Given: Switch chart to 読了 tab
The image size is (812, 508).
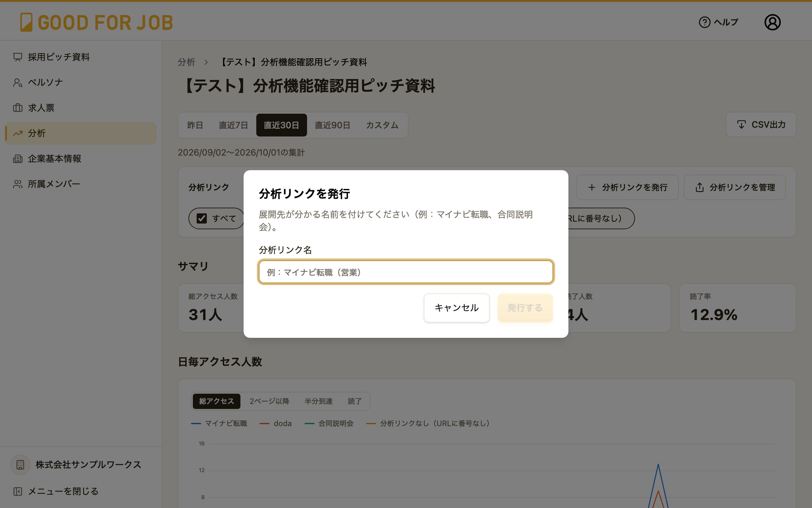Looking at the screenshot, I should (x=354, y=401).
